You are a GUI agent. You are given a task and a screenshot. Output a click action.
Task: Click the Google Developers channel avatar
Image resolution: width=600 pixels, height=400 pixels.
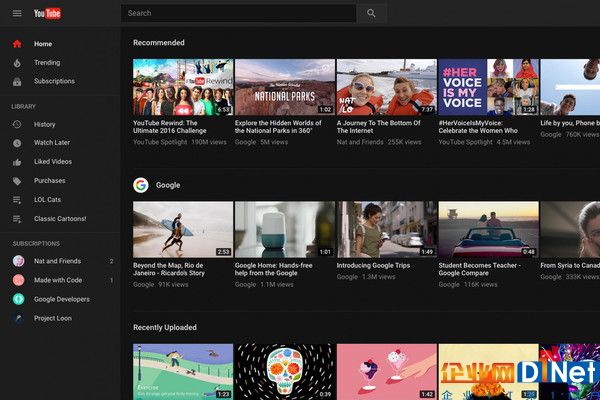click(x=18, y=299)
